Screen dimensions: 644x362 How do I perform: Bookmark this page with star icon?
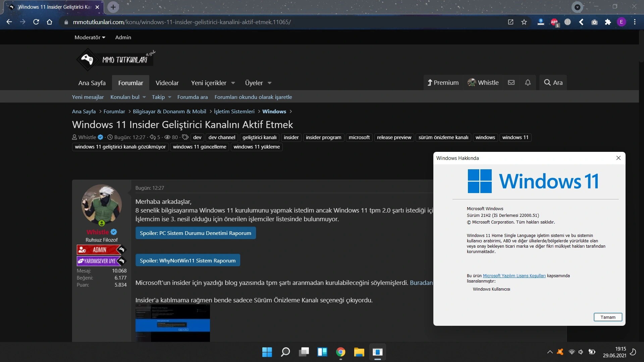point(524,22)
